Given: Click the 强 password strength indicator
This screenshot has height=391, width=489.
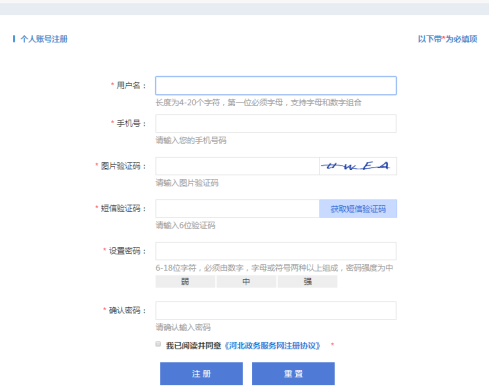Looking at the screenshot, I should click(x=307, y=282).
